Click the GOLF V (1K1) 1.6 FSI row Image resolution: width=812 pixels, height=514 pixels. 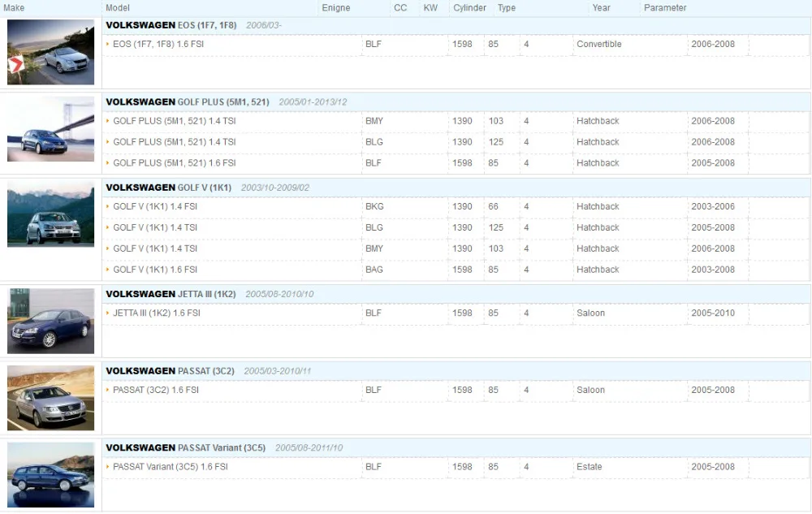point(456,270)
